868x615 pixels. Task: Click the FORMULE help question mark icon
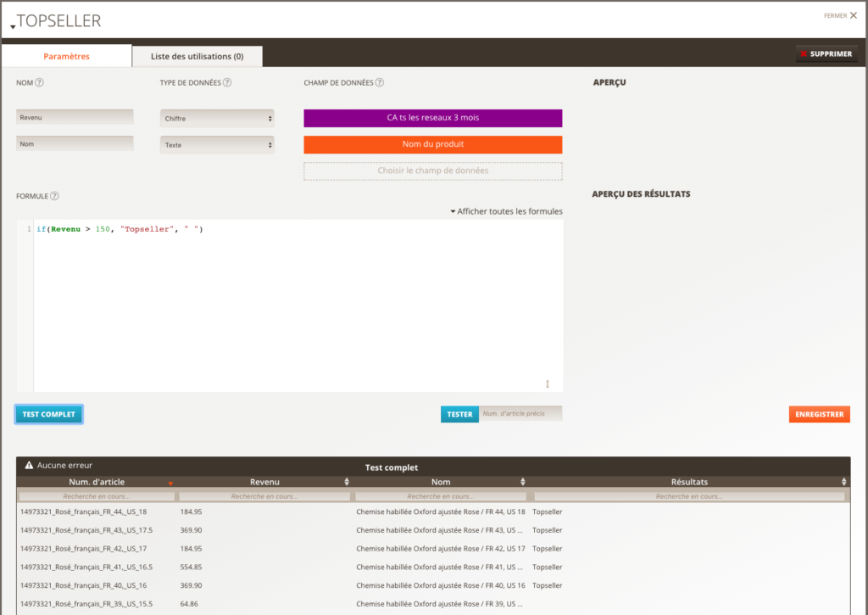pos(54,196)
